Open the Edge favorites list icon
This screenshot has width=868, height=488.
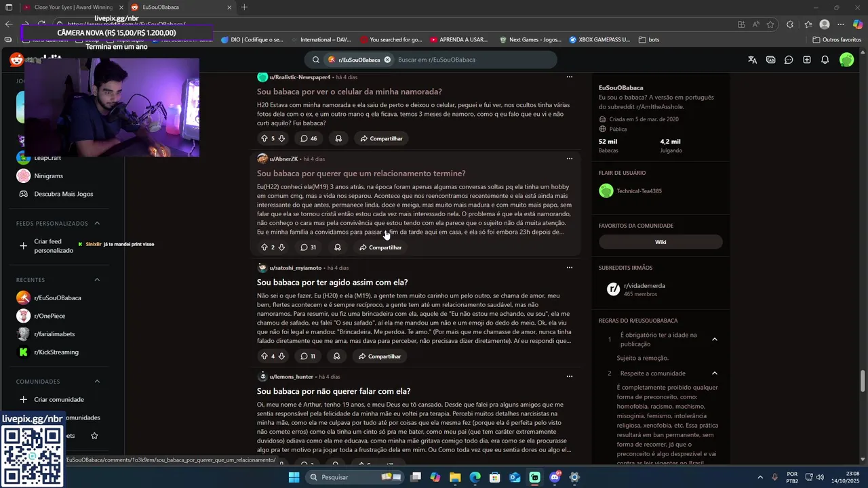pos(808,24)
